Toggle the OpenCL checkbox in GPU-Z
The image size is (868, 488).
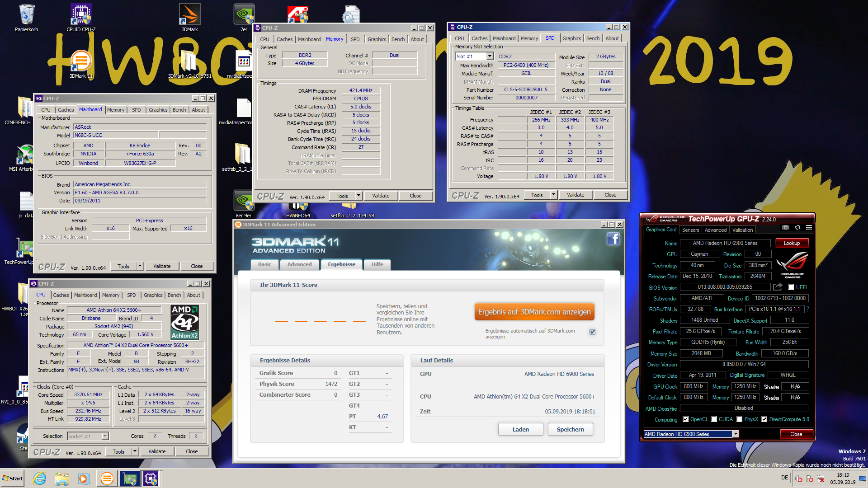click(x=685, y=419)
